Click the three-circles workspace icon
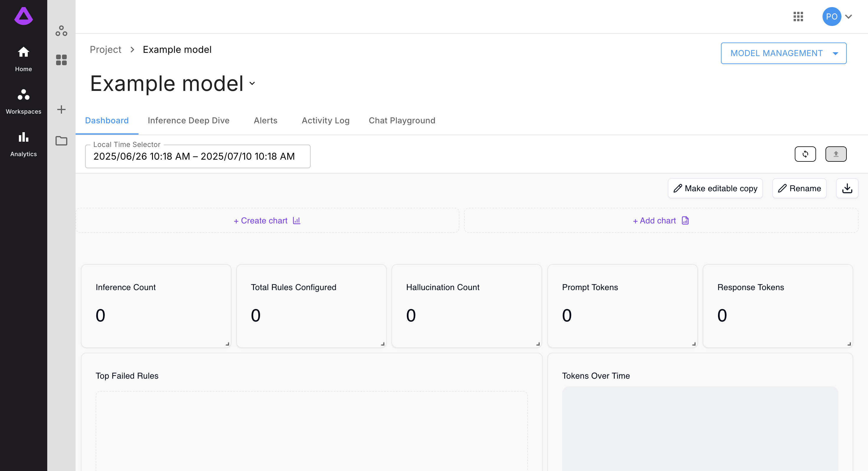 (61, 31)
